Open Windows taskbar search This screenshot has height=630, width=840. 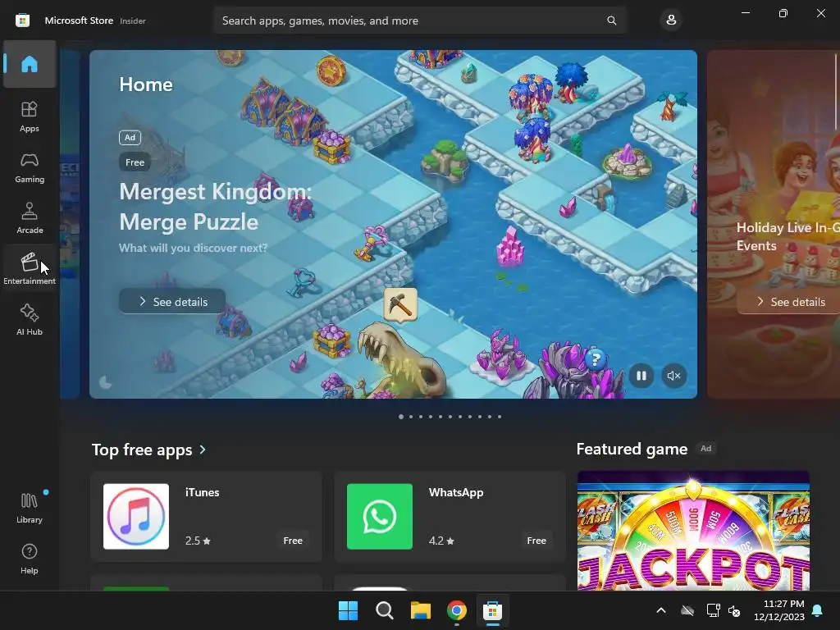pyautogui.click(x=384, y=610)
